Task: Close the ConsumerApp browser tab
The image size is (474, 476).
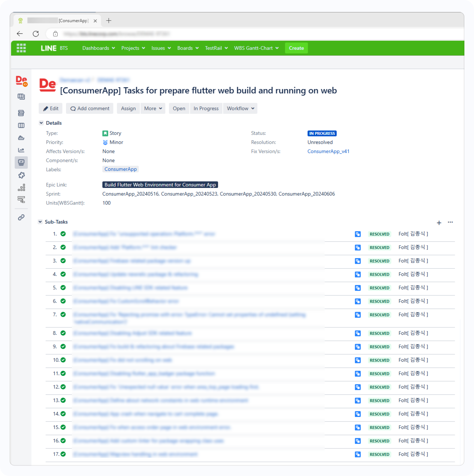Action: tap(95, 21)
